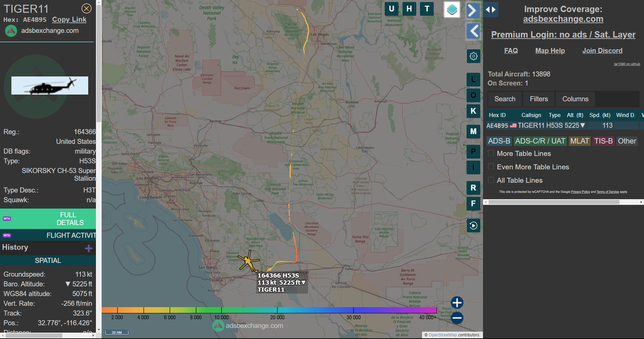Click the L map button
The width and height of the screenshot is (644, 339).
click(x=474, y=79)
